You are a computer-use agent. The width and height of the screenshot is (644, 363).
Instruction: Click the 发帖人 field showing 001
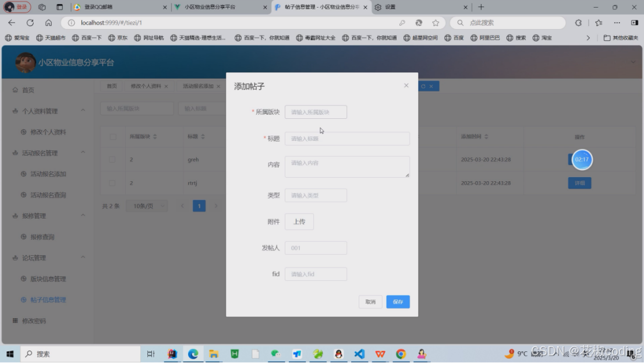click(316, 248)
